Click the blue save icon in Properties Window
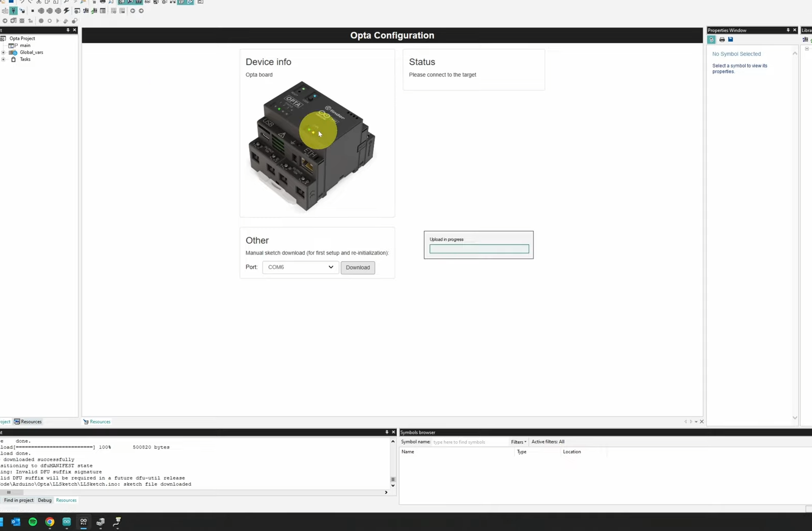This screenshot has width=812, height=531. click(x=730, y=40)
